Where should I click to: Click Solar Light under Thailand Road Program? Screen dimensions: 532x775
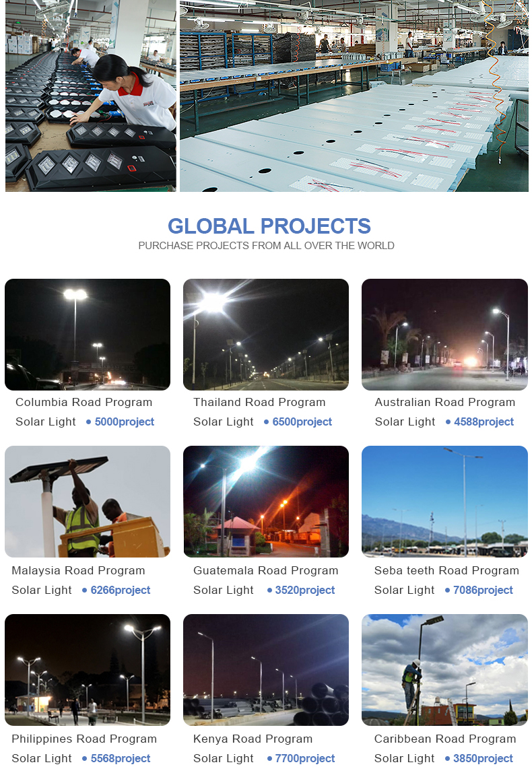pyautogui.click(x=224, y=422)
